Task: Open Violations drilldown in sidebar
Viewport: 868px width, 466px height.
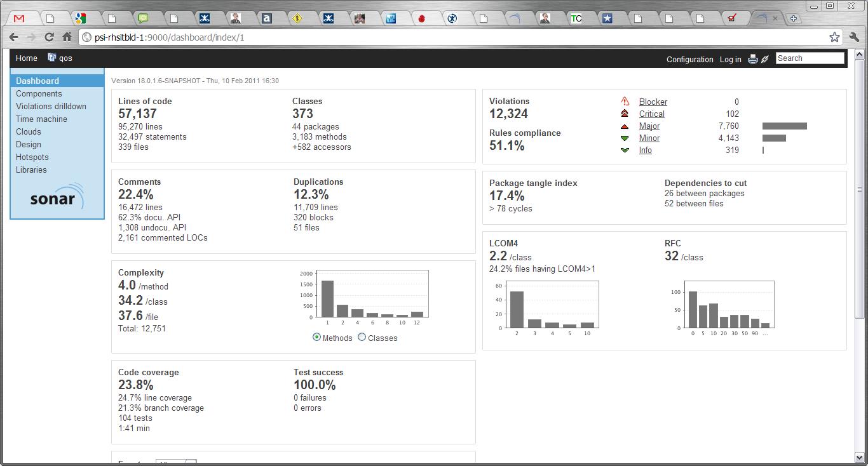Action: [x=51, y=106]
